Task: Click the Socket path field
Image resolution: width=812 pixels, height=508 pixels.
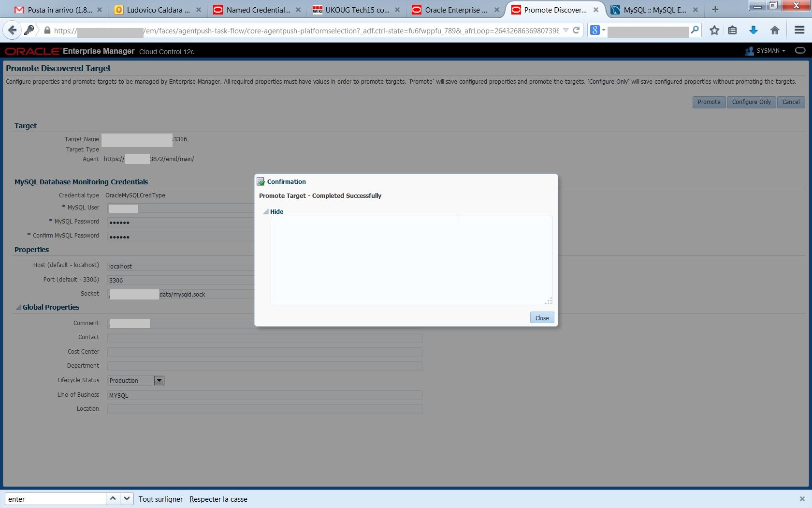Action: (181, 294)
